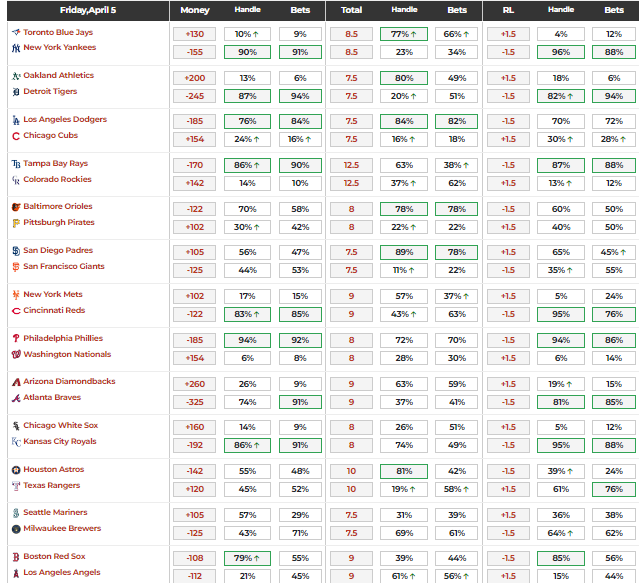Click the New York Mets logo icon
644x583 pixels.
[16, 295]
